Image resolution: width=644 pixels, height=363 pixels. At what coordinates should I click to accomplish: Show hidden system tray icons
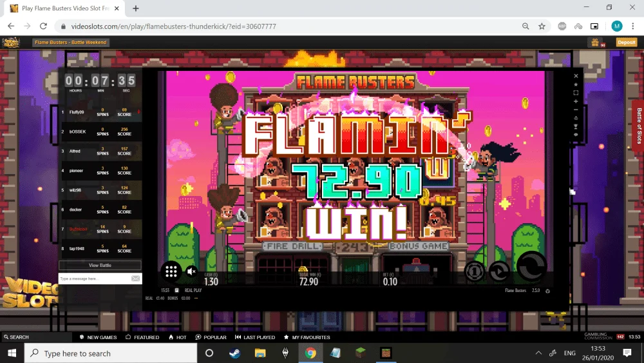(x=538, y=353)
